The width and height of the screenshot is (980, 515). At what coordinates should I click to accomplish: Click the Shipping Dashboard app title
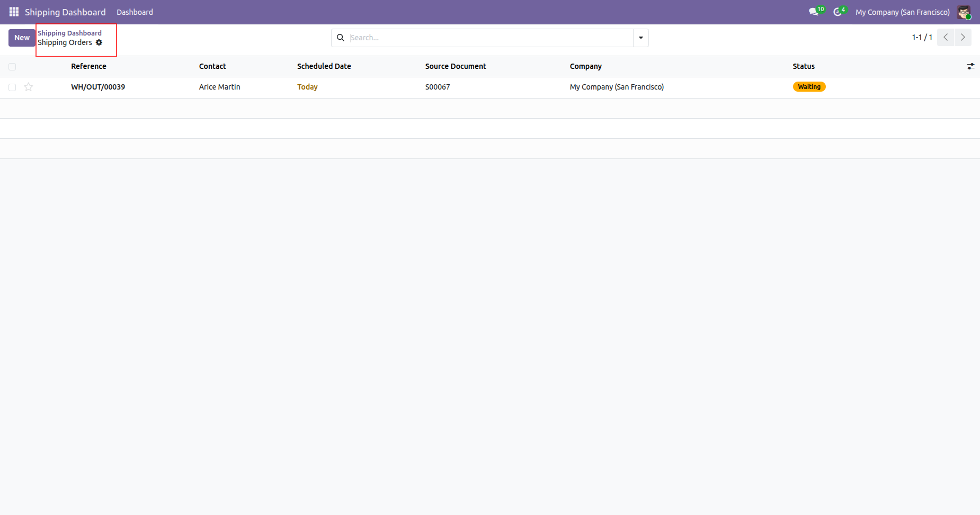point(65,12)
